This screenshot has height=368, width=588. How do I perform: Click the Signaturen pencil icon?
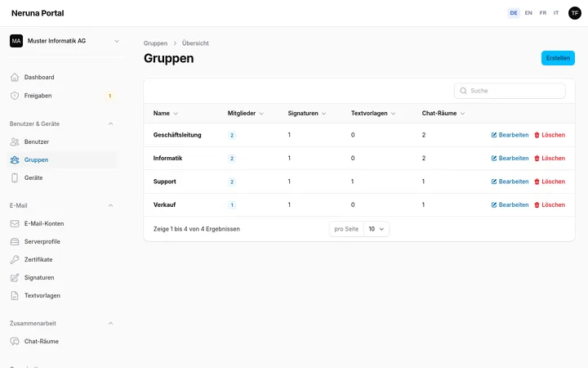(x=15, y=278)
